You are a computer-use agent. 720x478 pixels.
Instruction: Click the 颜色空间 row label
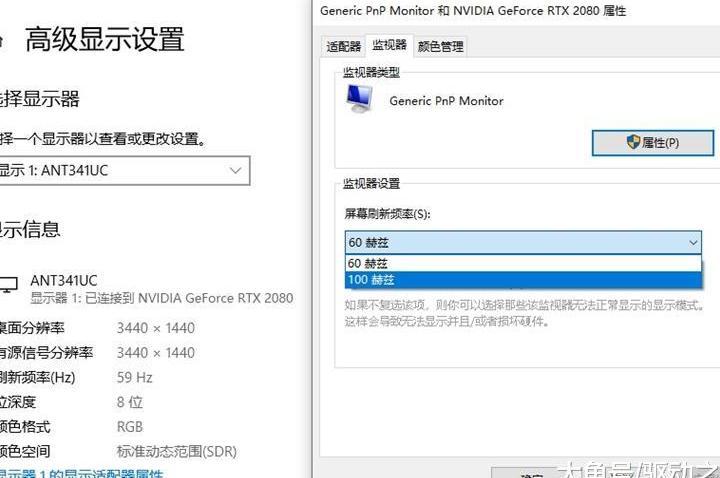click(25, 451)
